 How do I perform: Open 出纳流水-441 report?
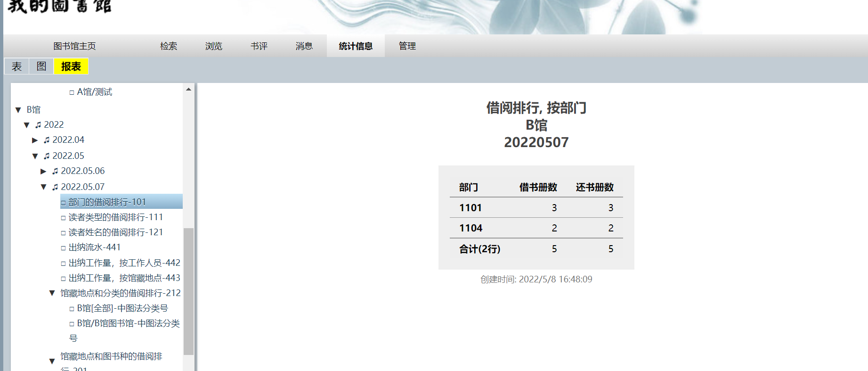pyautogui.click(x=95, y=247)
